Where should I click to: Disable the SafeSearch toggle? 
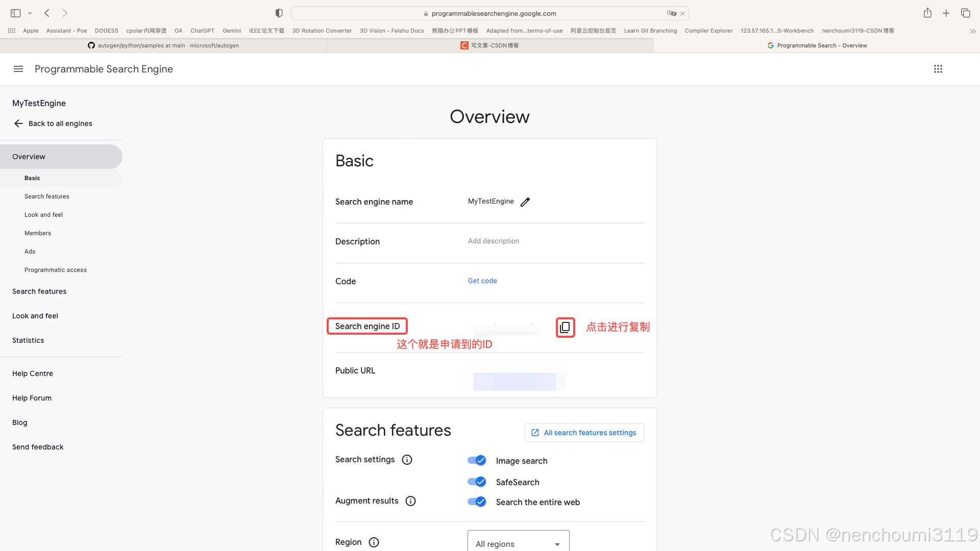pos(477,482)
